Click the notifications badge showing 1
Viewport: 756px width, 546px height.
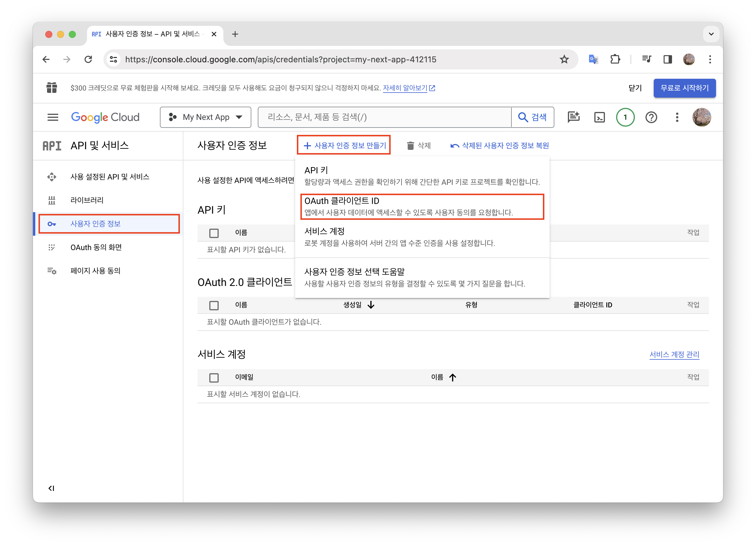(625, 117)
